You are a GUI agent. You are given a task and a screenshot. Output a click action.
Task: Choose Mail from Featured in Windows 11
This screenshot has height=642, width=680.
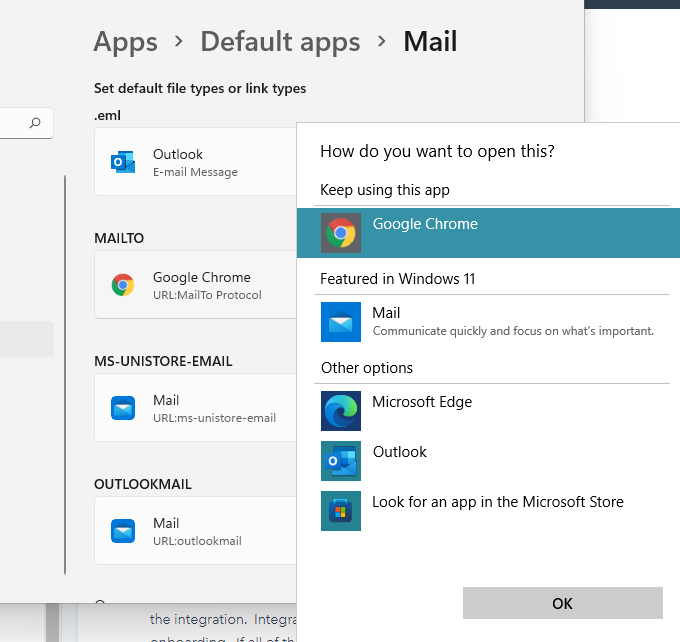click(488, 322)
